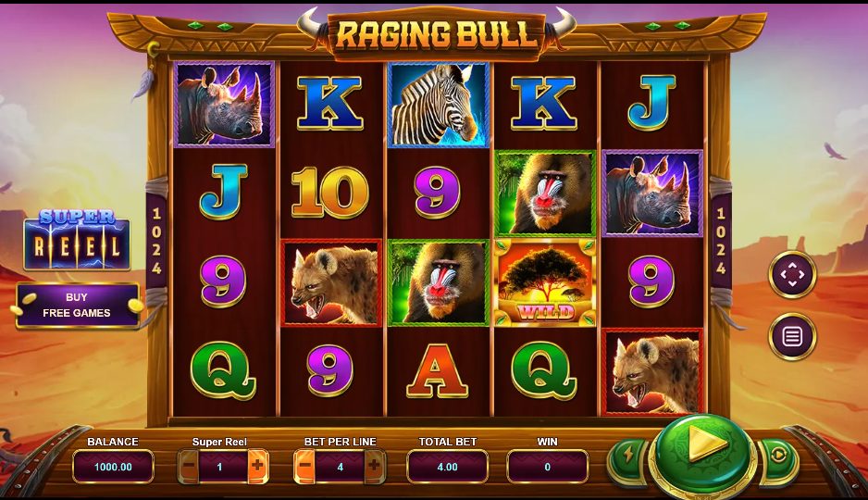Toggle fullscreen with the four-arrows icon
Screen dimensions: 868x500
tap(791, 274)
